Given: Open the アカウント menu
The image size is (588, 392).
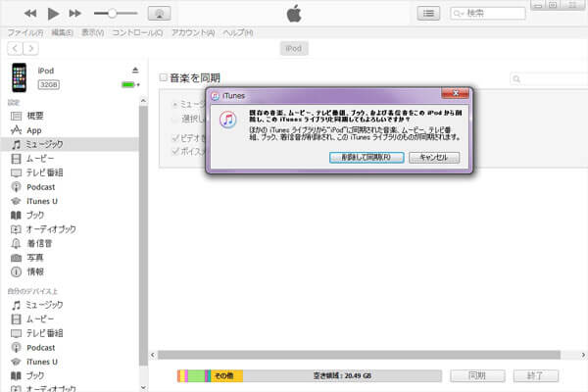Looking at the screenshot, I should [193, 33].
